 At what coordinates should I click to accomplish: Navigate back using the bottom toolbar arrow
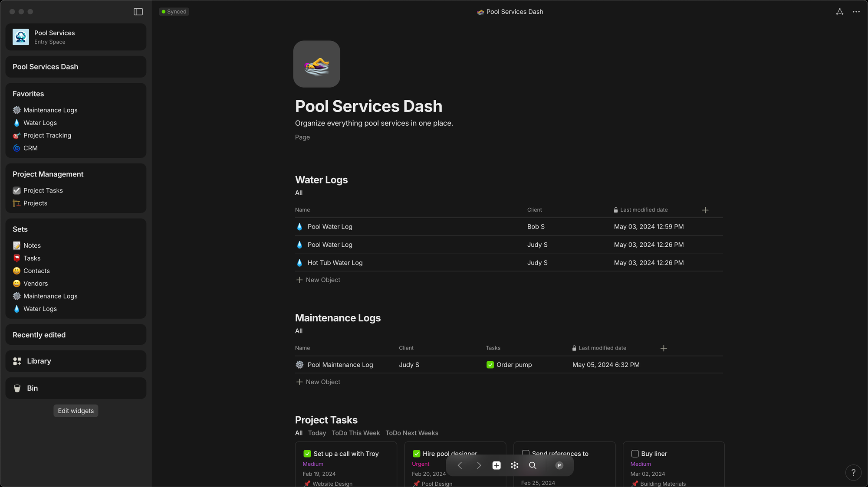click(x=459, y=465)
